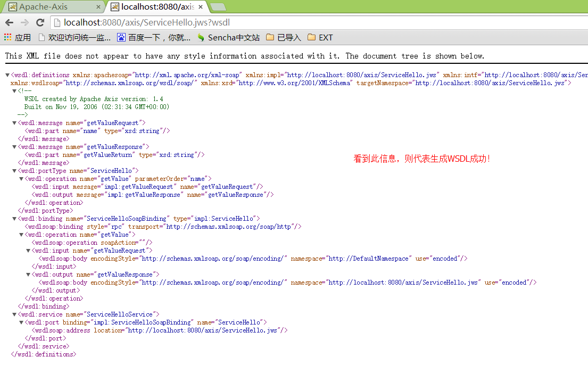Collapse the wsdl:definitions root node

[7, 75]
